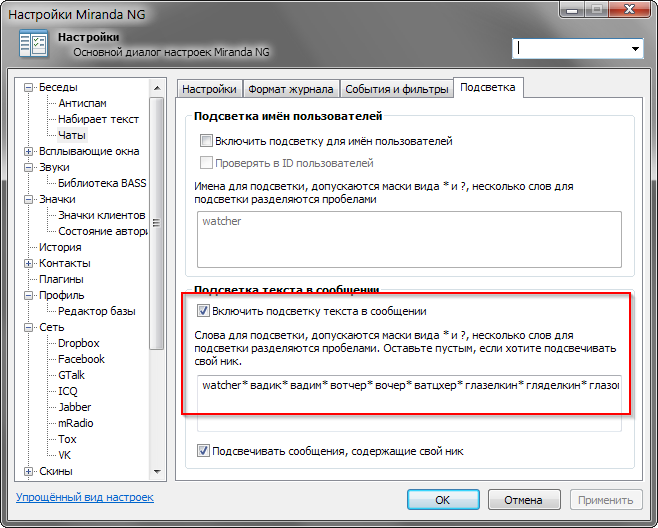Switch to the Настройки tab

209,89
